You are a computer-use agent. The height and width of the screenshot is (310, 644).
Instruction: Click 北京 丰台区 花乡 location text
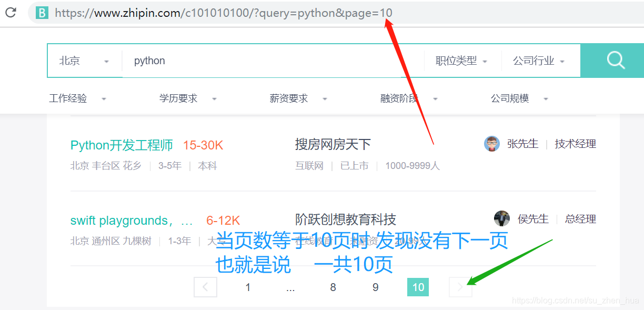click(x=106, y=166)
